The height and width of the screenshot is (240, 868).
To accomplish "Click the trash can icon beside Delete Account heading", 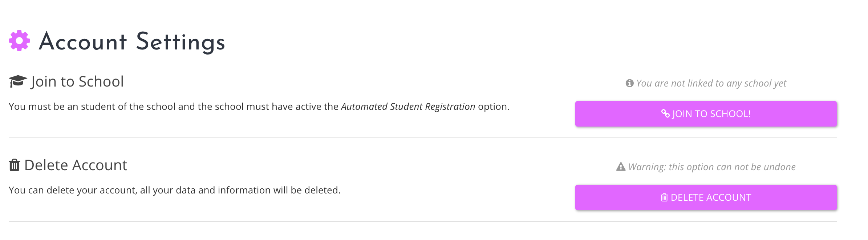I will coord(14,165).
